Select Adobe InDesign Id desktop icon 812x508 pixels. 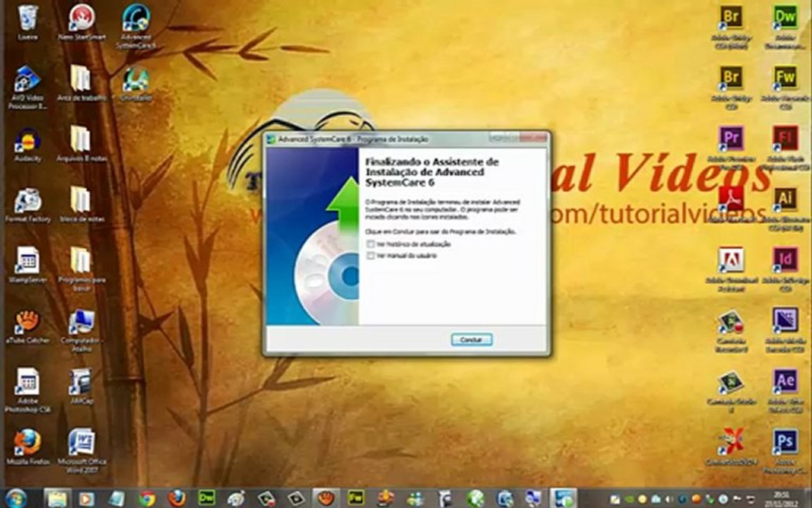pos(785,270)
